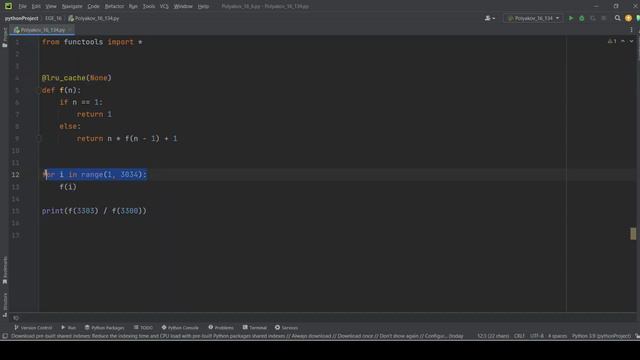The width and height of the screenshot is (640, 360).
Task: Click the yellow warning stripe on the scrollbar
Action: (633, 234)
